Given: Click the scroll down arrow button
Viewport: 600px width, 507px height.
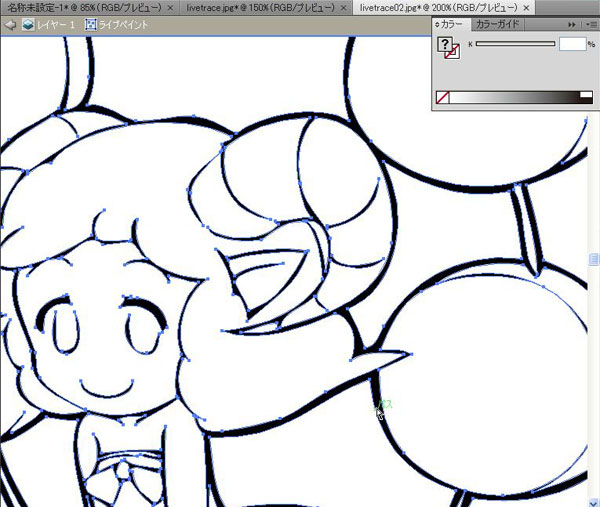Looking at the screenshot, I should tap(594, 500).
